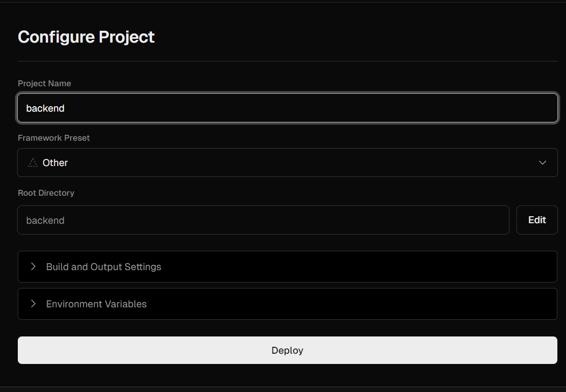This screenshot has height=392, width=566.
Task: Click the Configure Project heading
Action: 86,37
